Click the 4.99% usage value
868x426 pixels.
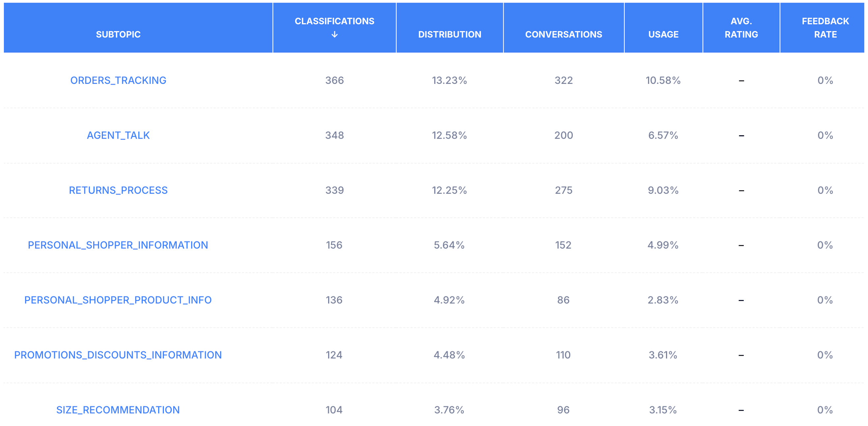pos(663,245)
